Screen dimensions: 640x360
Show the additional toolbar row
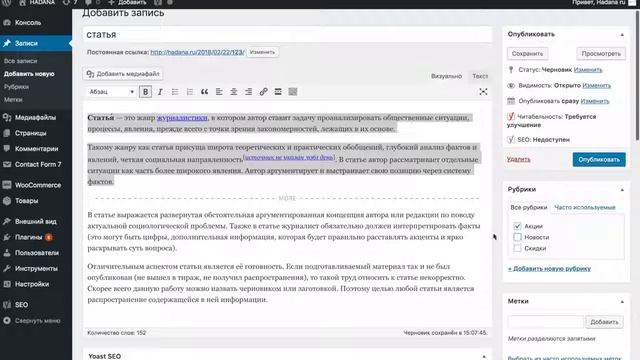[293, 92]
